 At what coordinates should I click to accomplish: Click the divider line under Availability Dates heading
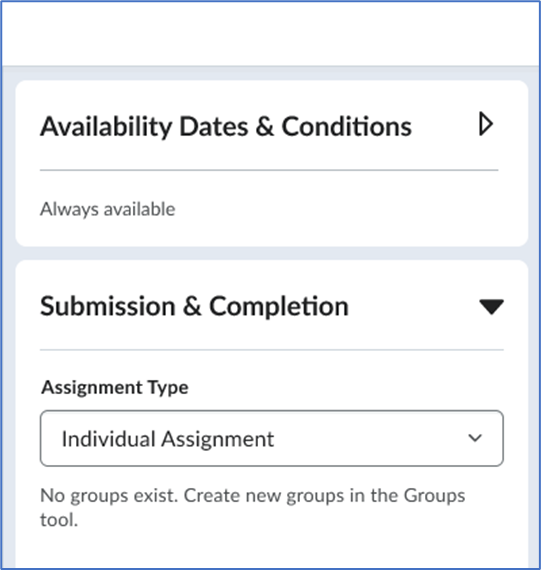[269, 170]
